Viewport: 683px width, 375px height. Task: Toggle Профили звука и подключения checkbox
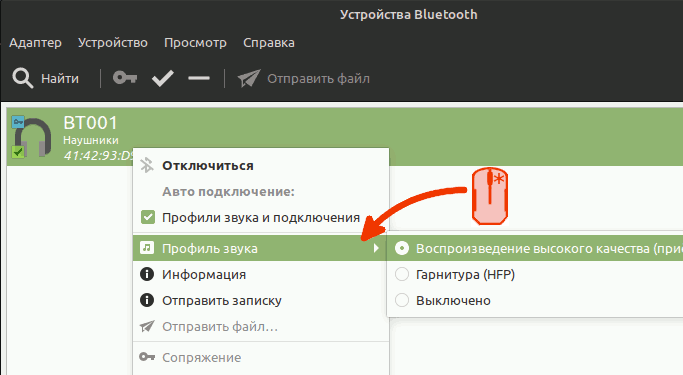(x=148, y=217)
